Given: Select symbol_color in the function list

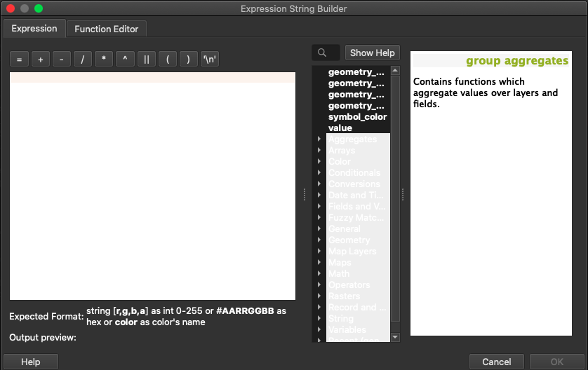Looking at the screenshot, I should coord(357,117).
